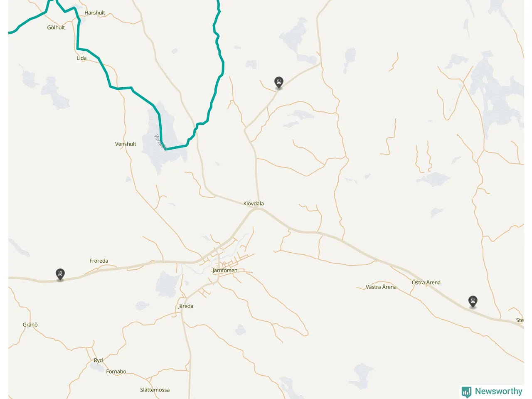Screen dimensions: 532x399
Task: Open the Newsworthy logo link
Action: 492,392
